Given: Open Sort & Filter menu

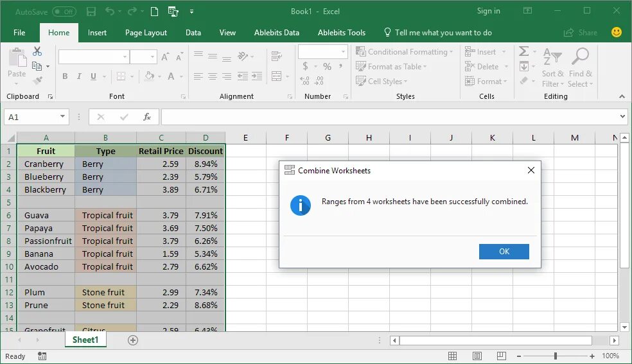Looking at the screenshot, I should click(x=552, y=67).
